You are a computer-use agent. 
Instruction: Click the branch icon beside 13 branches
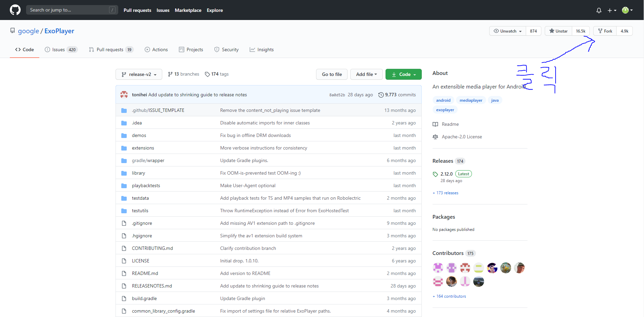(x=170, y=74)
